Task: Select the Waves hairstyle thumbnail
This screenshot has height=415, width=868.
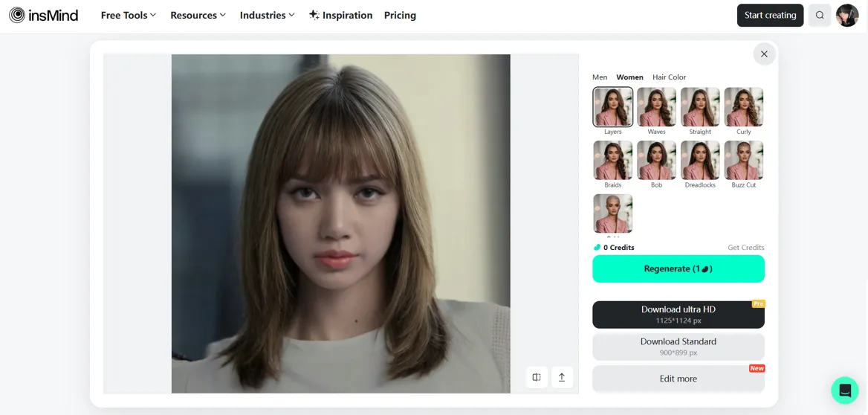Action: [656, 107]
